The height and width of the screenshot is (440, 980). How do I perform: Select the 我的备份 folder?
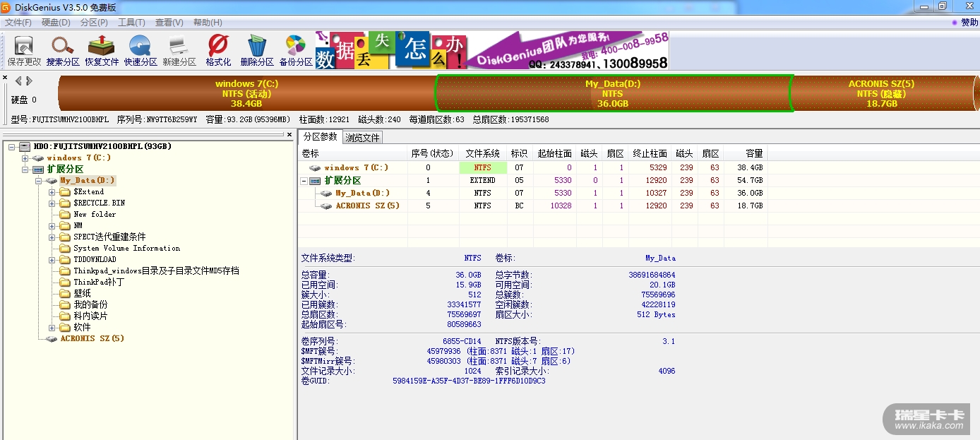coord(90,305)
